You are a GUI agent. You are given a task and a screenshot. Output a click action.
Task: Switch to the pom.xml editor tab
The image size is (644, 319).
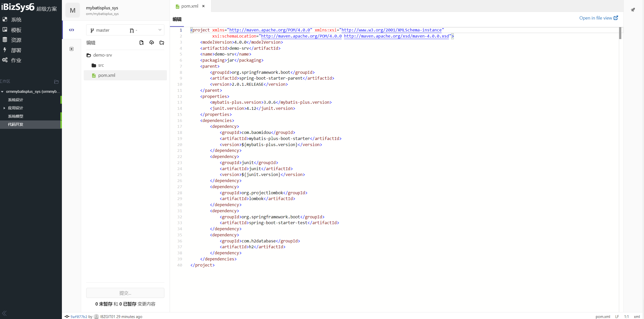pyautogui.click(x=190, y=6)
